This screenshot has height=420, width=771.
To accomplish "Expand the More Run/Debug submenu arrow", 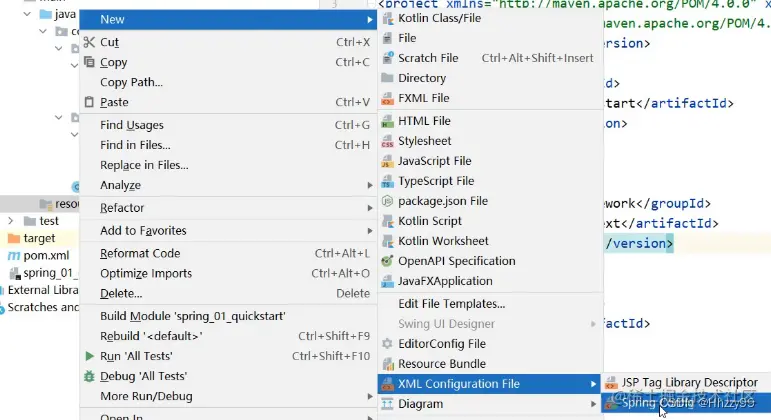I will click(x=370, y=396).
